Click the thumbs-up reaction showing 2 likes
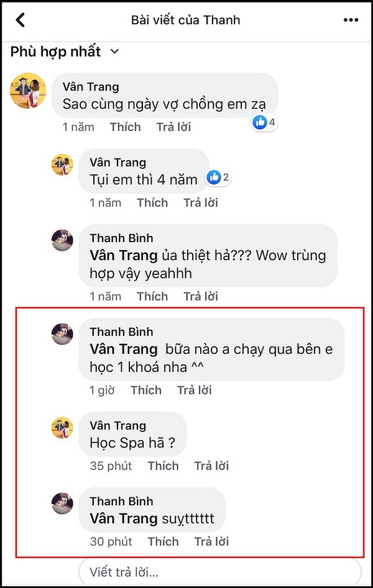 point(217,177)
